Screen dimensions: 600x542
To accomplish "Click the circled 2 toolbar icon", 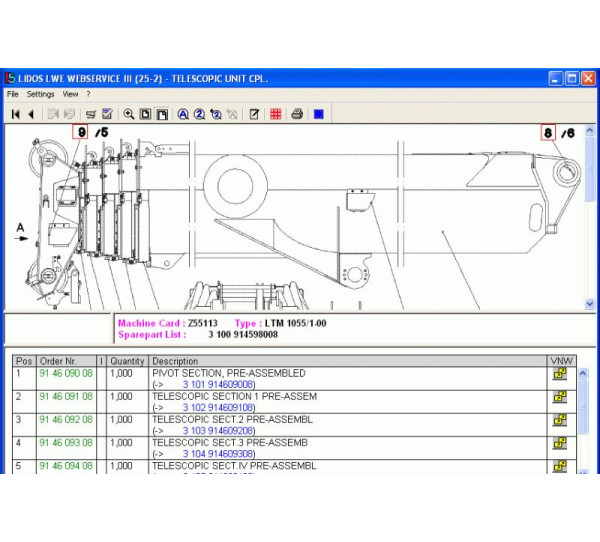I will [x=199, y=114].
